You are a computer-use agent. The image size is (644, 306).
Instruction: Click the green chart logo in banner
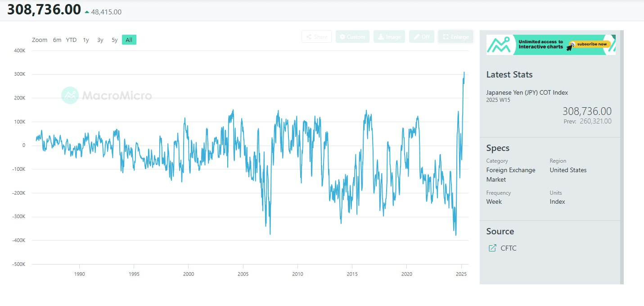pos(499,45)
